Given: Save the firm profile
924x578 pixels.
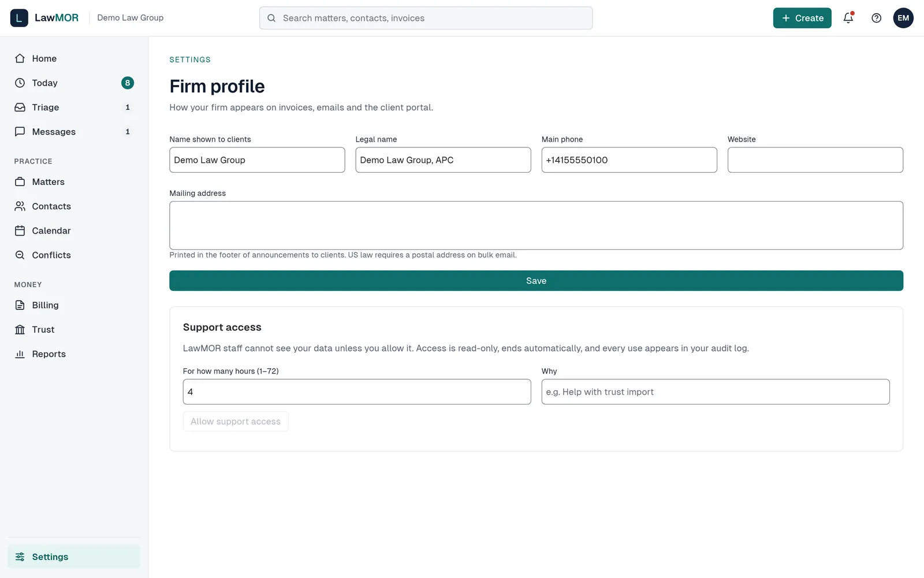Looking at the screenshot, I should [536, 281].
